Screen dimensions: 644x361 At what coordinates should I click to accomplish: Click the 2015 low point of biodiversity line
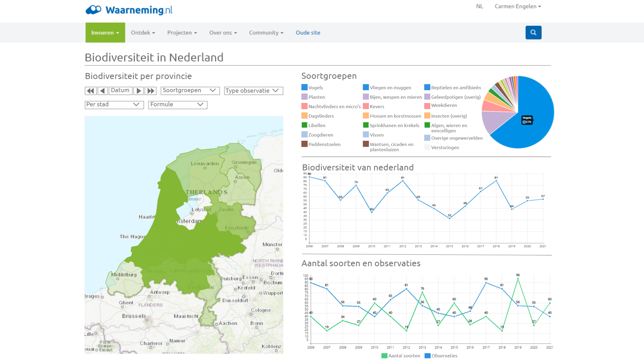coord(449,218)
